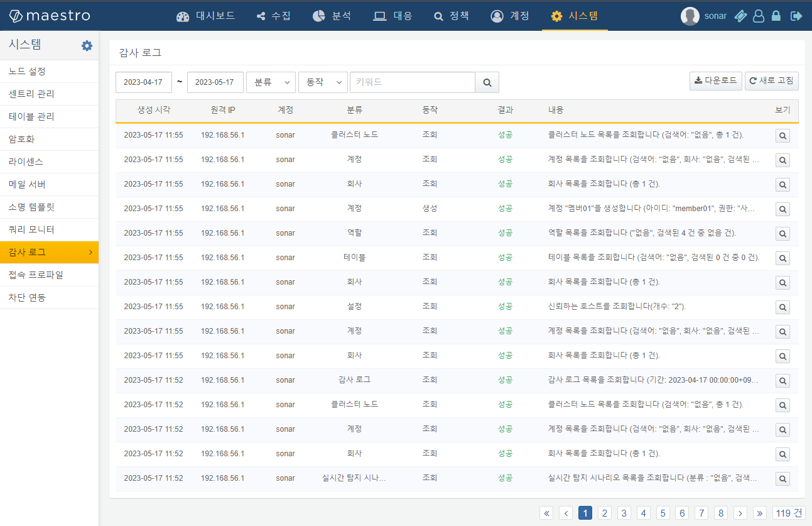Open 라이센스 in sidebar
This screenshot has height=526, width=812.
coord(49,162)
